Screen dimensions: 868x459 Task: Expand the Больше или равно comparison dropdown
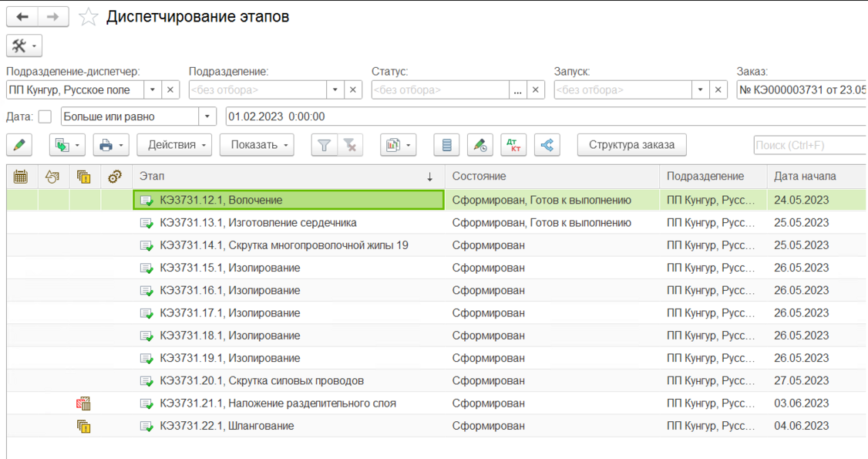tap(207, 116)
